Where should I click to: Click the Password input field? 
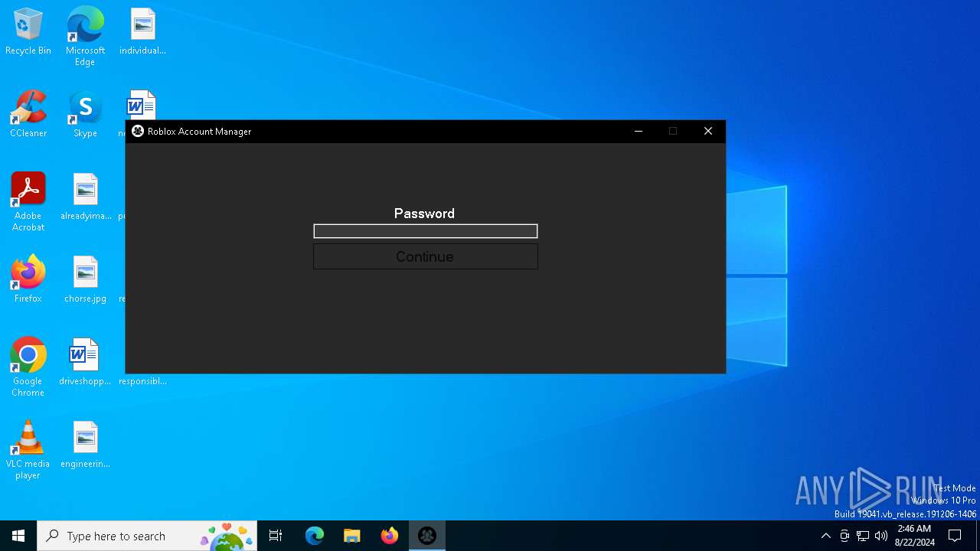click(x=425, y=231)
